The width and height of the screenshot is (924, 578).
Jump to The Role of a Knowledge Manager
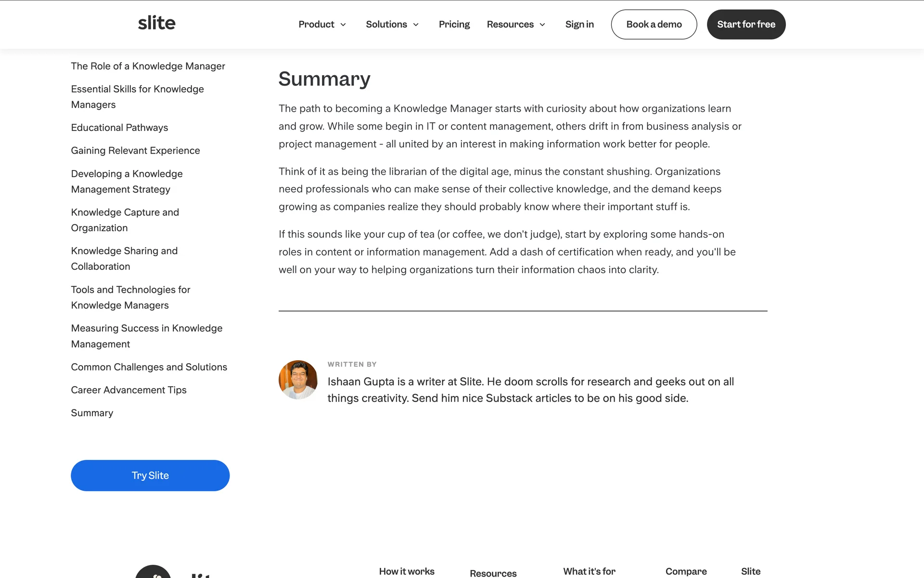pos(148,66)
